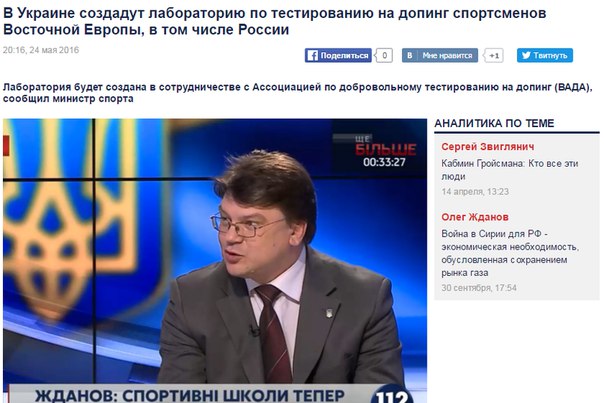Open author Сергей Звиглянич link
The image size is (604, 403).
[488, 147]
